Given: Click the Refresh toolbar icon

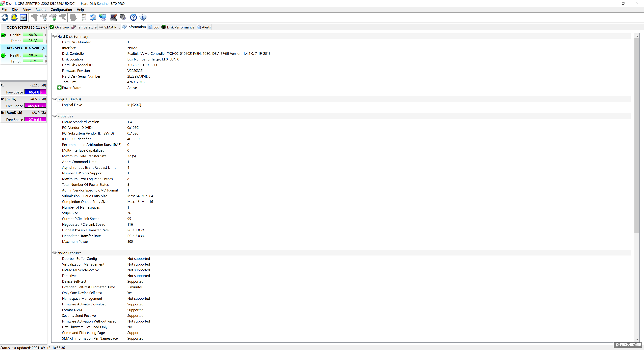Looking at the screenshot, I should 5,17.
